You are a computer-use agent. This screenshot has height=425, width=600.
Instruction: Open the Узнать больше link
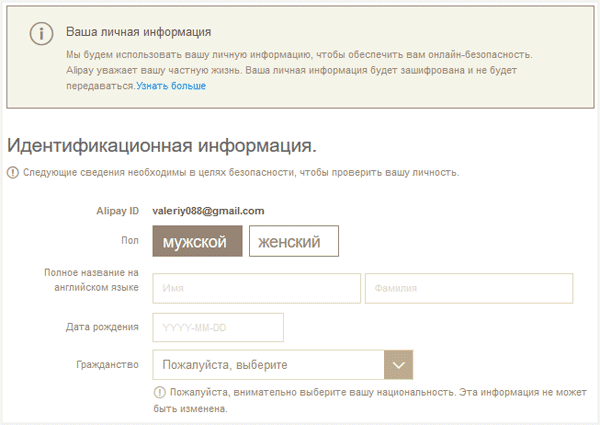click(x=171, y=86)
